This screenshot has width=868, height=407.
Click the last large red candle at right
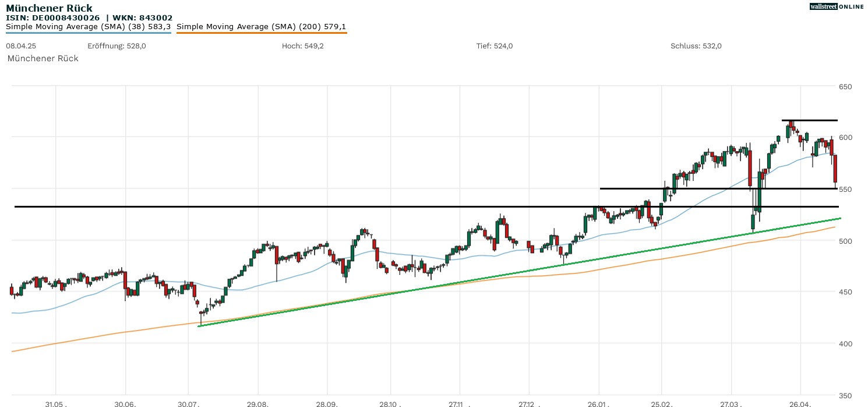835,169
